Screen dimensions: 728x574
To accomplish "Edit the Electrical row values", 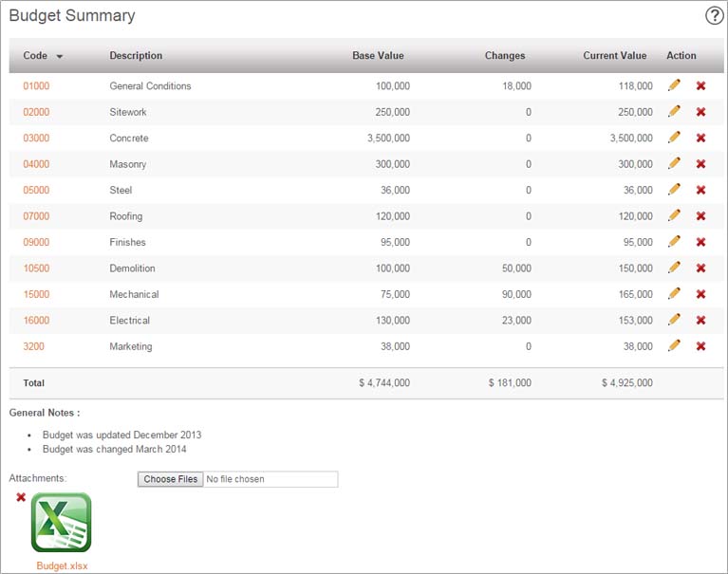I will pos(674,319).
